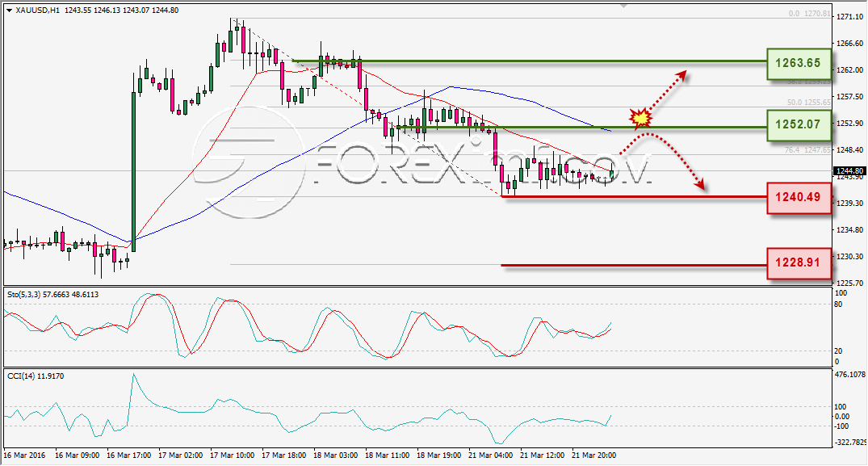Click the Fibonacci 76.4 1247.65 level label

point(807,149)
